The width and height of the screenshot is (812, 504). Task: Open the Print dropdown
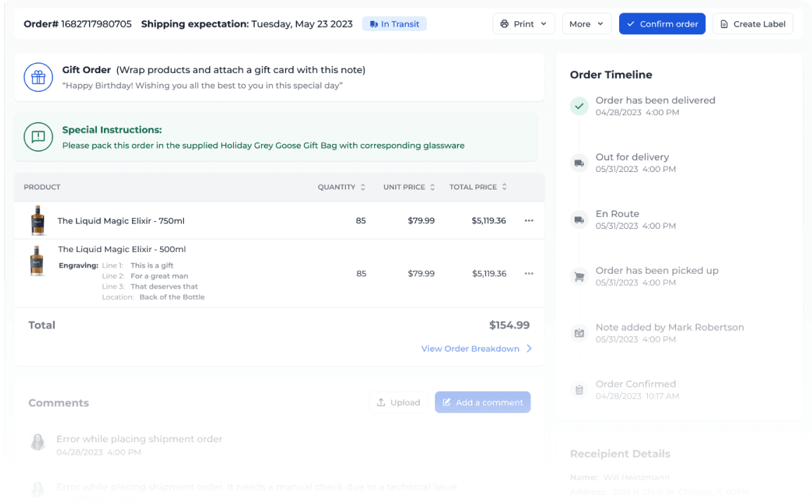pos(524,24)
